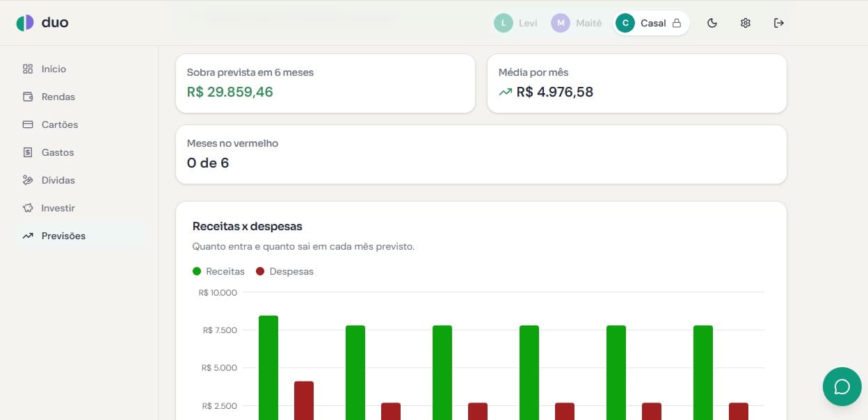Click the R$ 10.000 axis label
This screenshot has height=420, width=868.
[218, 293]
